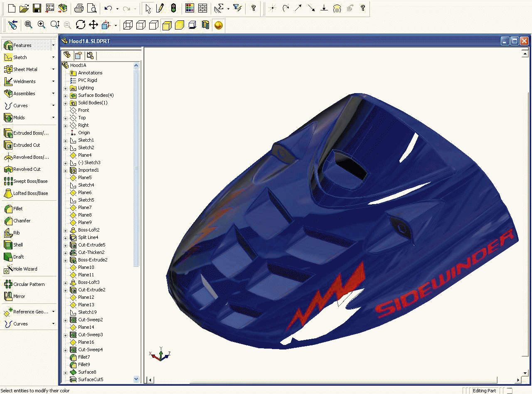Start a sketch with the pencil icon
The height and width of the screenshot is (394, 532).
[x=160, y=8]
